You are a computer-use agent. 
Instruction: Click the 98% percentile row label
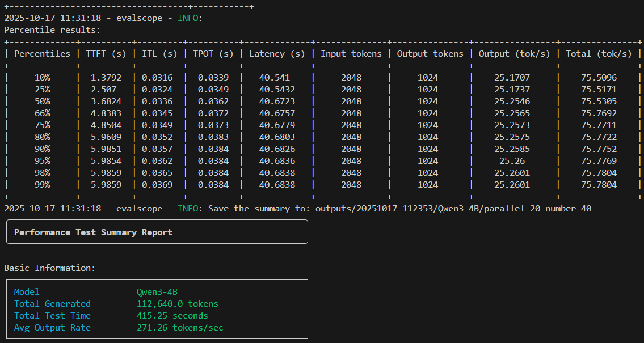pos(43,173)
